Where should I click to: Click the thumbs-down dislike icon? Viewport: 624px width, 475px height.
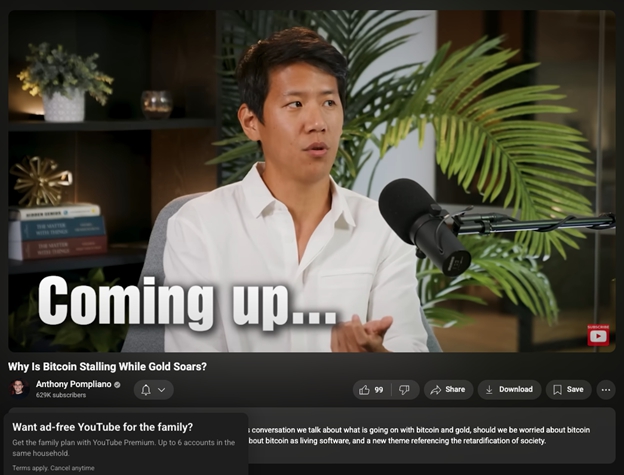point(403,390)
